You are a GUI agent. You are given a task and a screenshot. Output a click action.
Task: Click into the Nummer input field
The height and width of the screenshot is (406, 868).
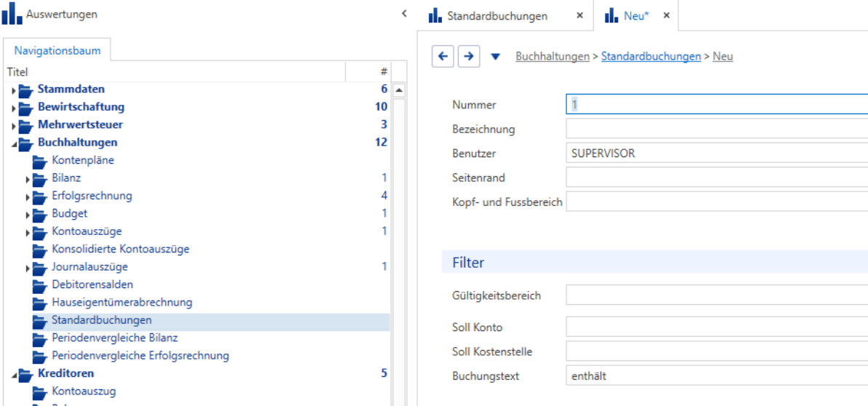(717, 104)
